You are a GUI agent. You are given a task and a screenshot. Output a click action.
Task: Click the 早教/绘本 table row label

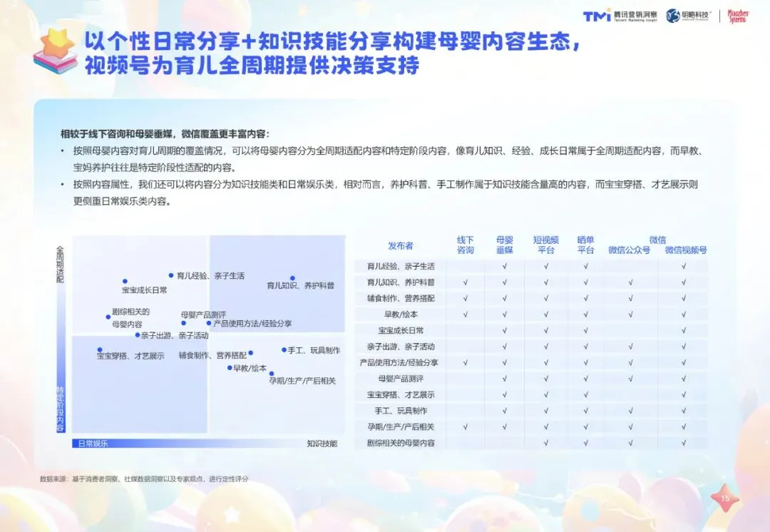(x=401, y=314)
